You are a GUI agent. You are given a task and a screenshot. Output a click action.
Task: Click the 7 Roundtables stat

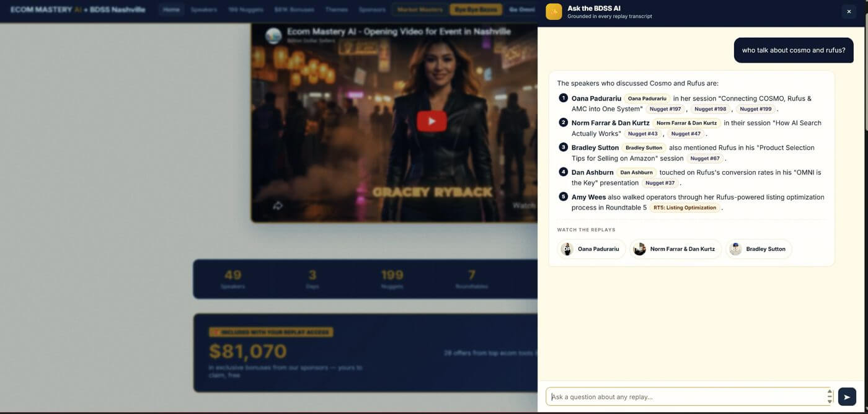point(472,279)
